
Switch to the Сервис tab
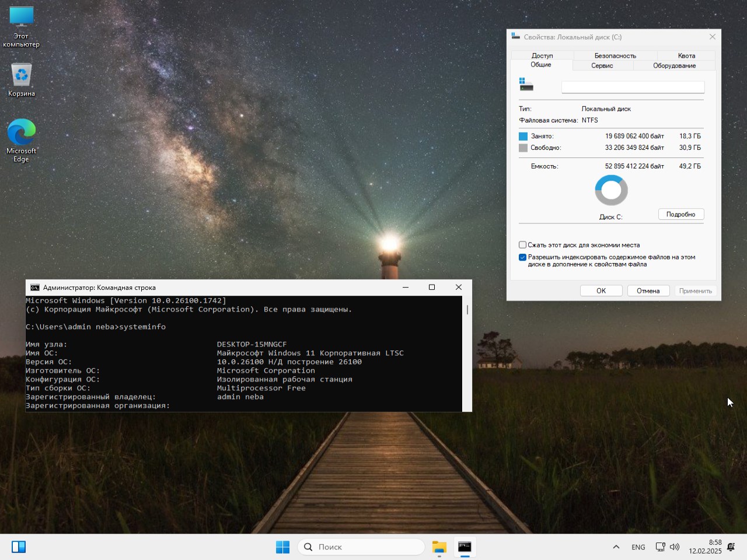pos(602,65)
